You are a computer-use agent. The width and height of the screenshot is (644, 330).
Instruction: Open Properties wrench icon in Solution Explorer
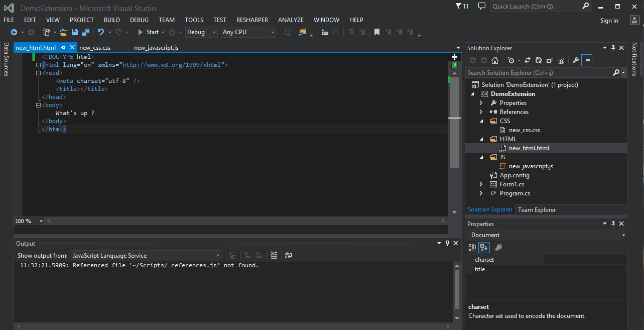click(576, 60)
